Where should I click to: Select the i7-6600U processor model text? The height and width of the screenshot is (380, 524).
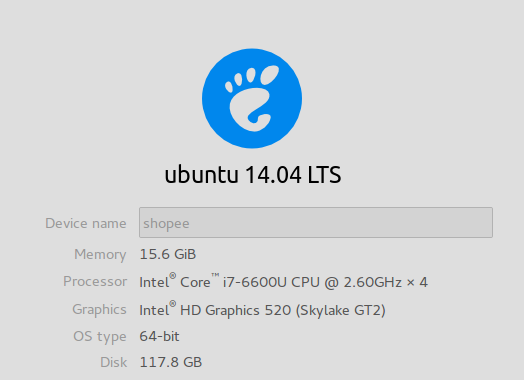[255, 282]
